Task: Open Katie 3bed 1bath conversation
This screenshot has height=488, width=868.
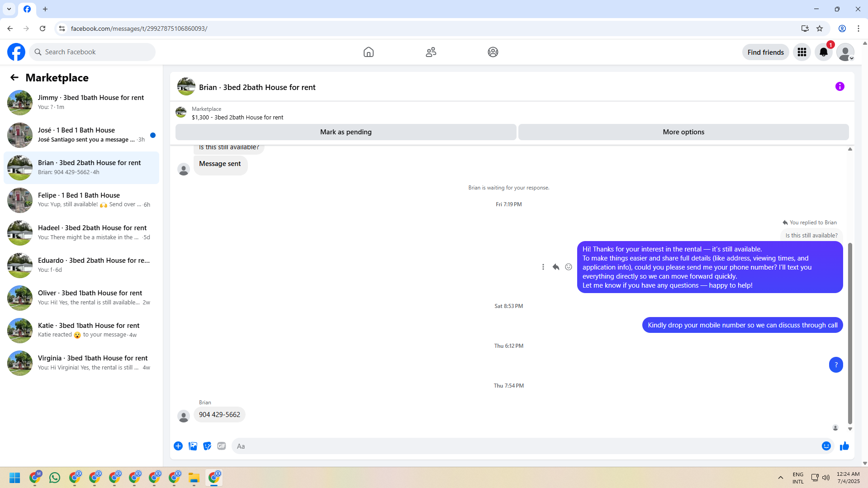Action: tap(81, 331)
